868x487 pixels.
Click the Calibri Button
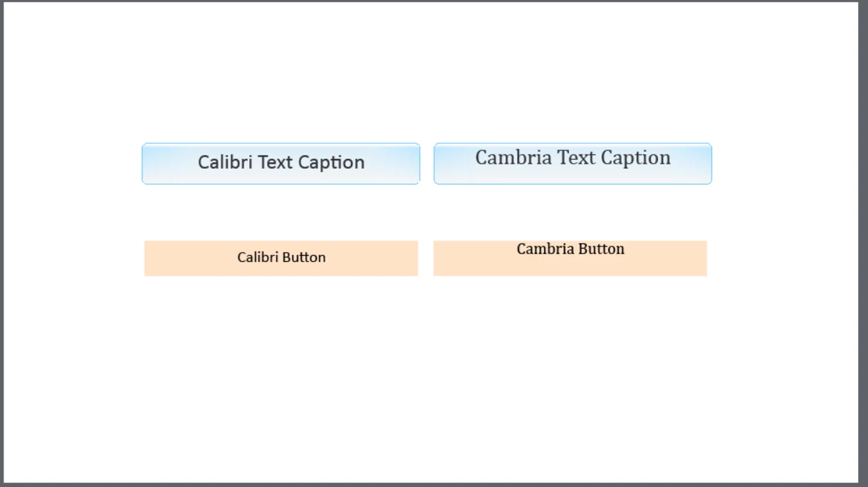point(281,258)
